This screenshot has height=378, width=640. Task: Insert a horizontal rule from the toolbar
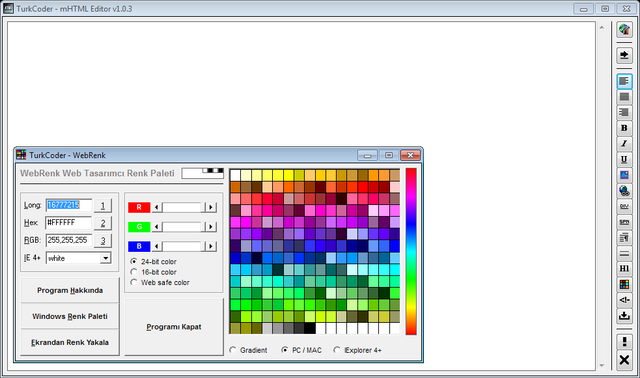click(624, 253)
